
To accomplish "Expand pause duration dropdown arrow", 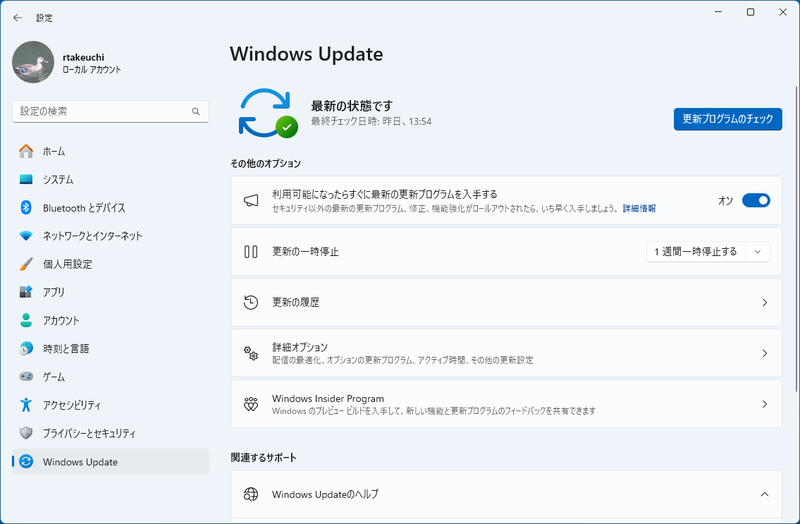I will [758, 252].
